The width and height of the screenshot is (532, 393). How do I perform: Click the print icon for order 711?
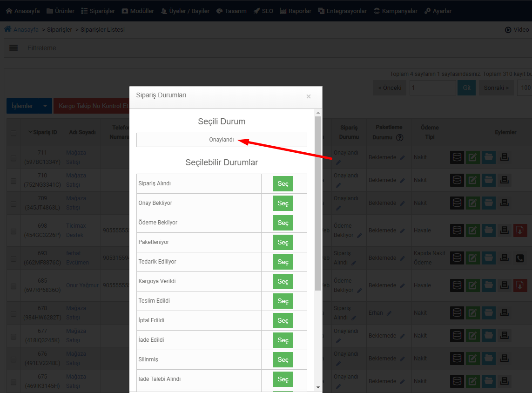[x=505, y=157]
